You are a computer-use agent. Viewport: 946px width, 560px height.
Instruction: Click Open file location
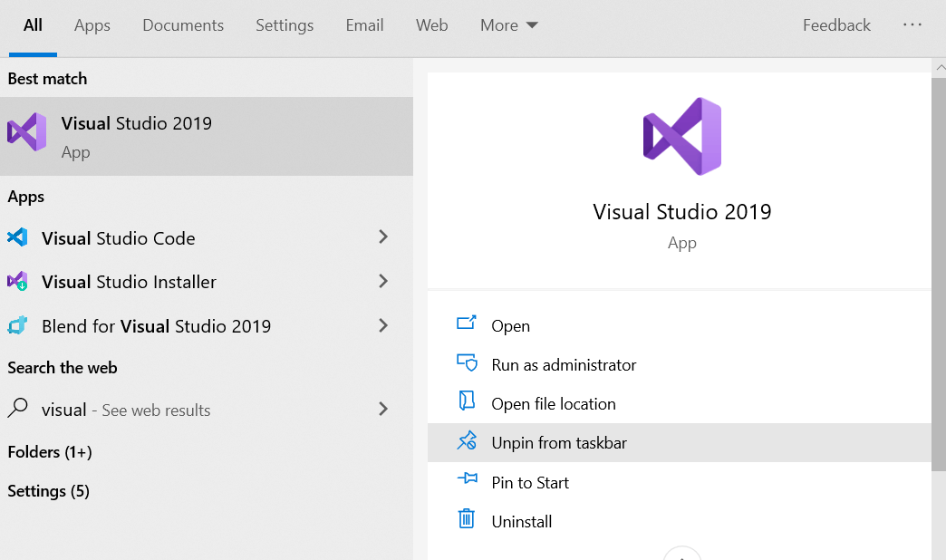553,404
